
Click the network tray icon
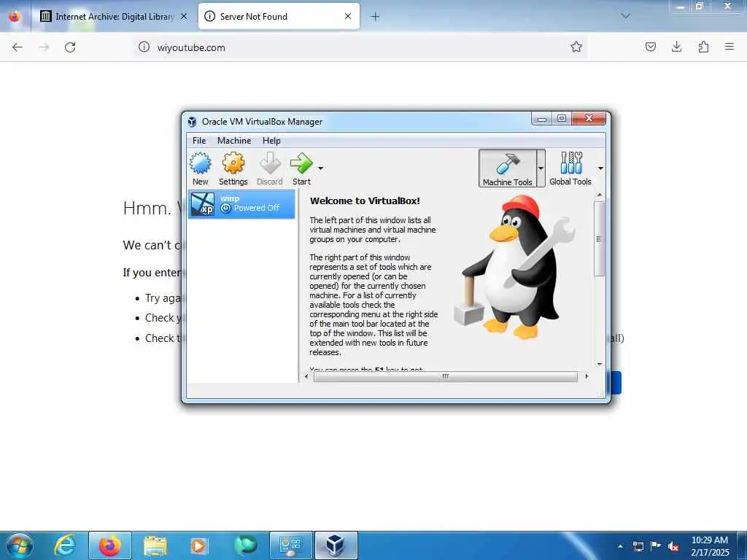click(638, 546)
